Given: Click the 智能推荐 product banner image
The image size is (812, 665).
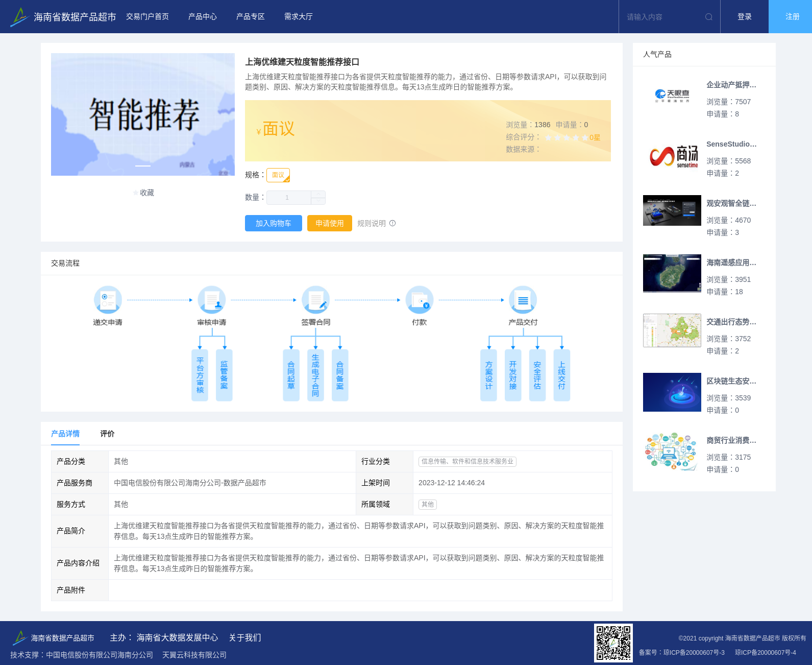Looking at the screenshot, I should click(x=143, y=114).
